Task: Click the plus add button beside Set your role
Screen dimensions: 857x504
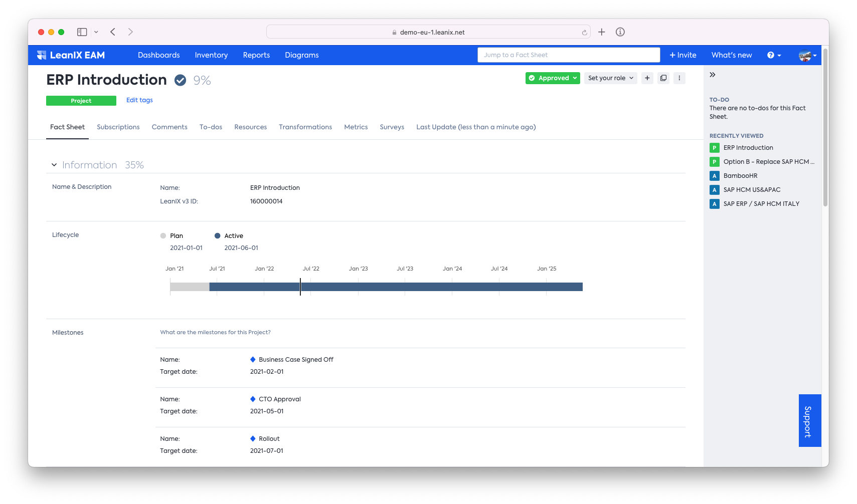Action: pyautogui.click(x=647, y=78)
